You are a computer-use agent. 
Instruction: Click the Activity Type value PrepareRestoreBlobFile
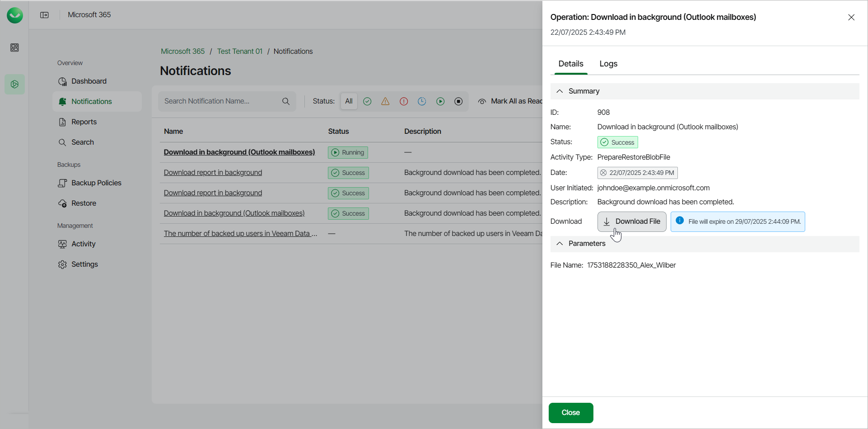[634, 157]
